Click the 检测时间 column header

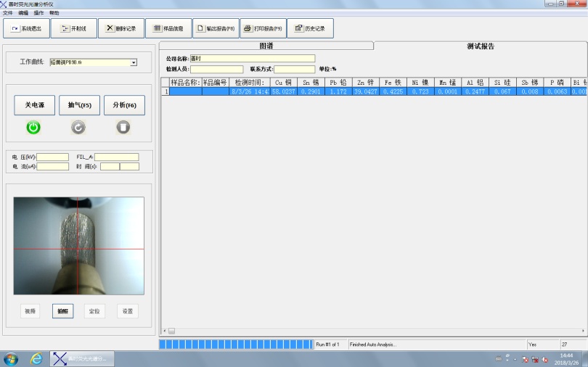coord(250,83)
